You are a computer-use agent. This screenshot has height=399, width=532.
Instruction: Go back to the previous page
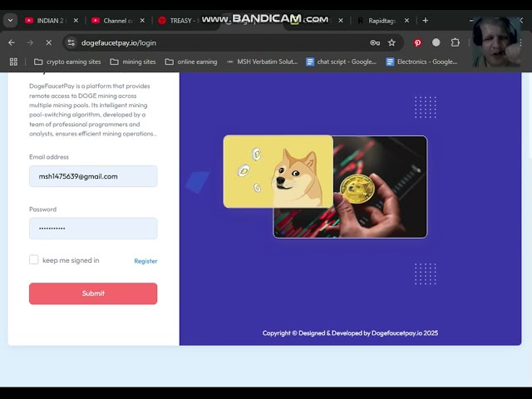12,42
